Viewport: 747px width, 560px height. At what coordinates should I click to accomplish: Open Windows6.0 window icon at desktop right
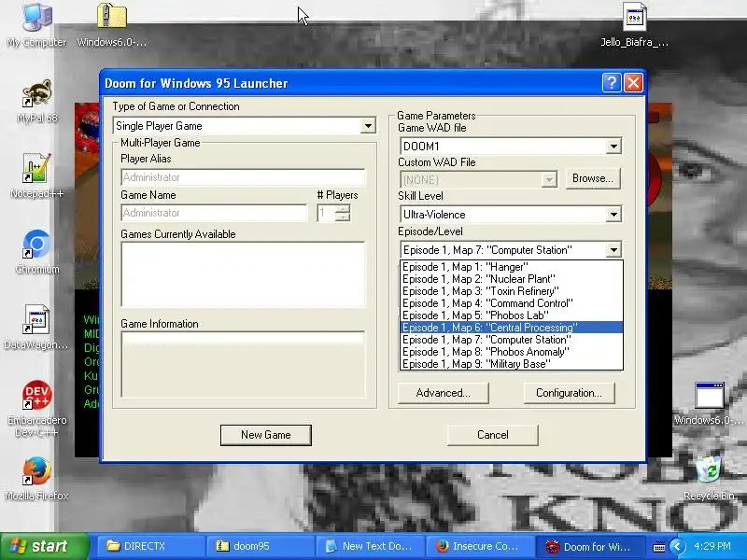click(x=709, y=403)
